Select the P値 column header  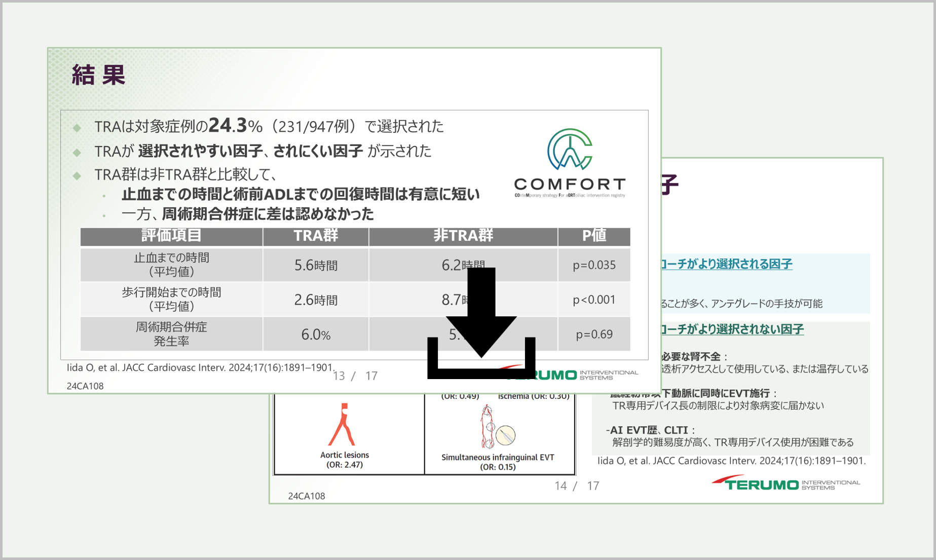point(594,236)
